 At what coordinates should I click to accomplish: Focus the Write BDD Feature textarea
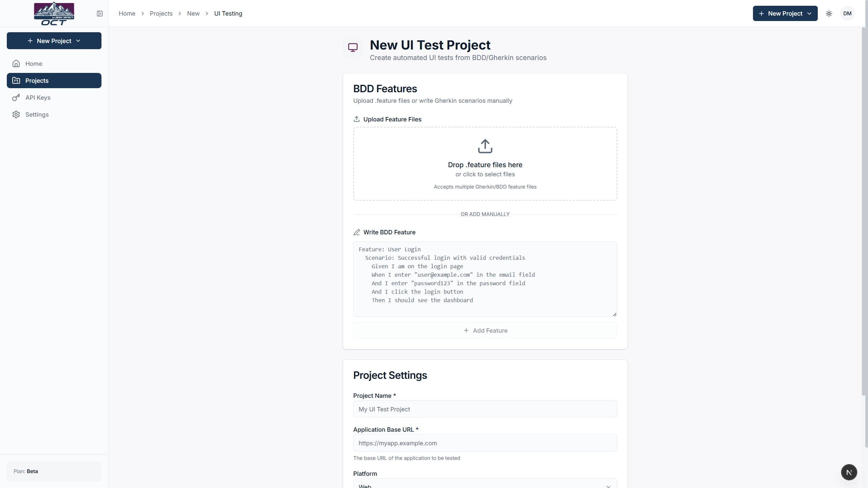pos(485,279)
